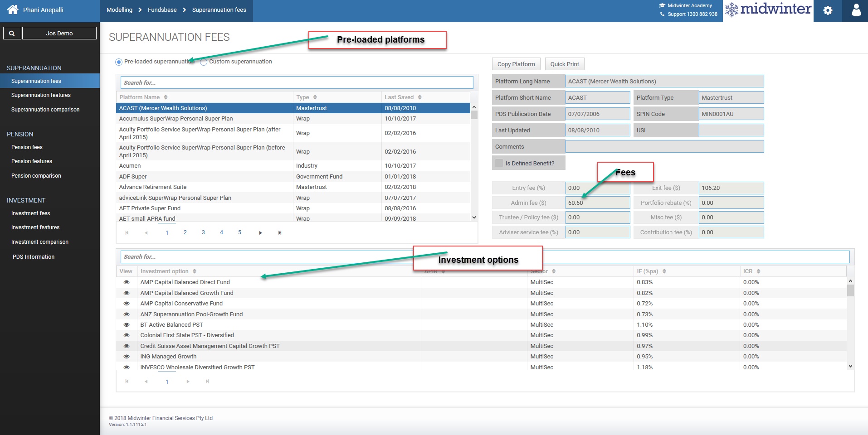This screenshot has height=435, width=868.
Task: Click platform list scrollbar down arrow
Action: click(474, 217)
